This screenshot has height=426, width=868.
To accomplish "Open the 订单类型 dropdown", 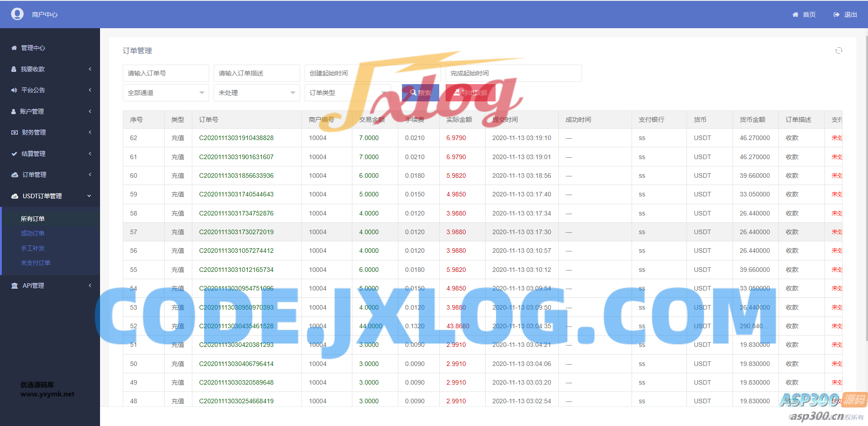I will point(347,93).
